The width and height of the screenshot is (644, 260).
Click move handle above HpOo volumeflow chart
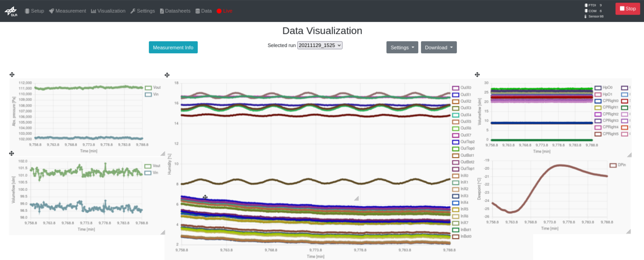477,75
